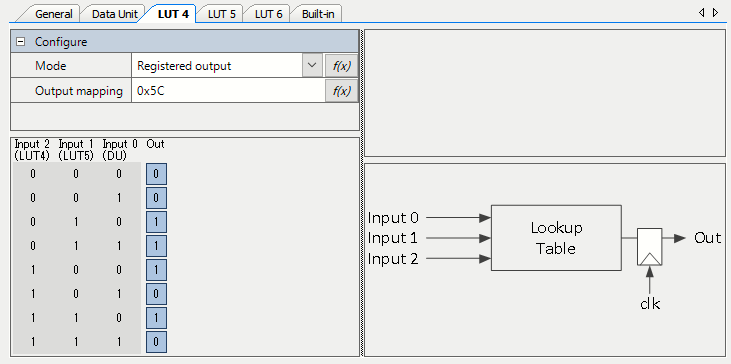Click the Out label in diagram
731x364 pixels.
pyautogui.click(x=708, y=238)
